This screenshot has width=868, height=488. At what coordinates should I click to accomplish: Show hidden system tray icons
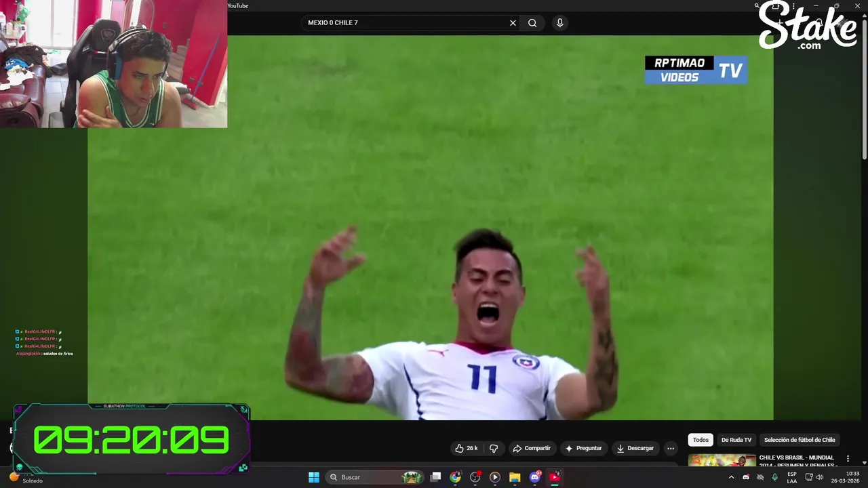(731, 477)
